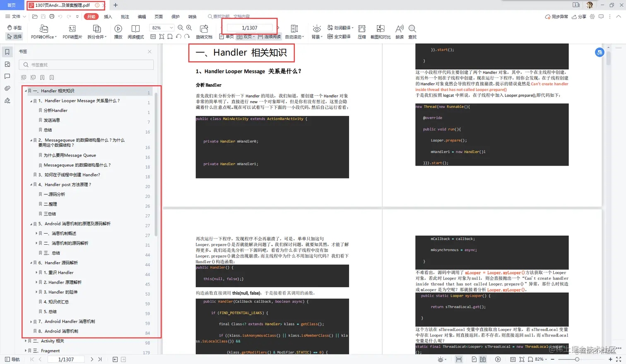Toggle 双页 two-page view

(x=246, y=37)
